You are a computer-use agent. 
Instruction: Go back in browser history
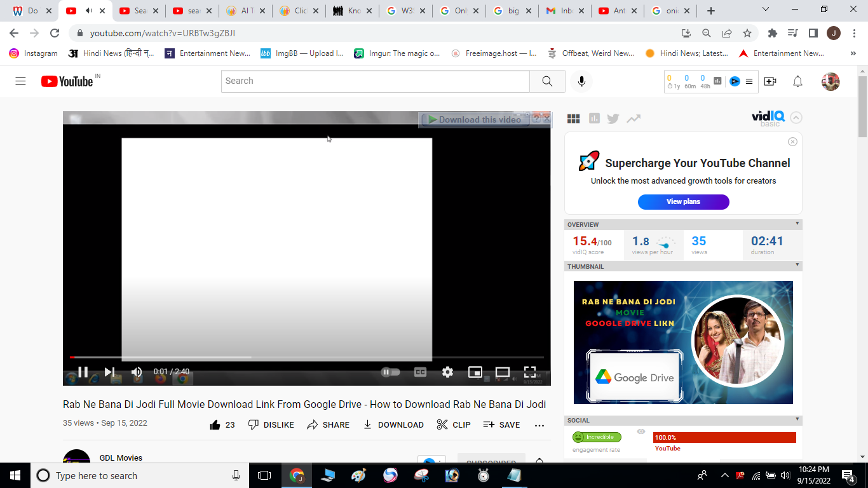point(14,33)
